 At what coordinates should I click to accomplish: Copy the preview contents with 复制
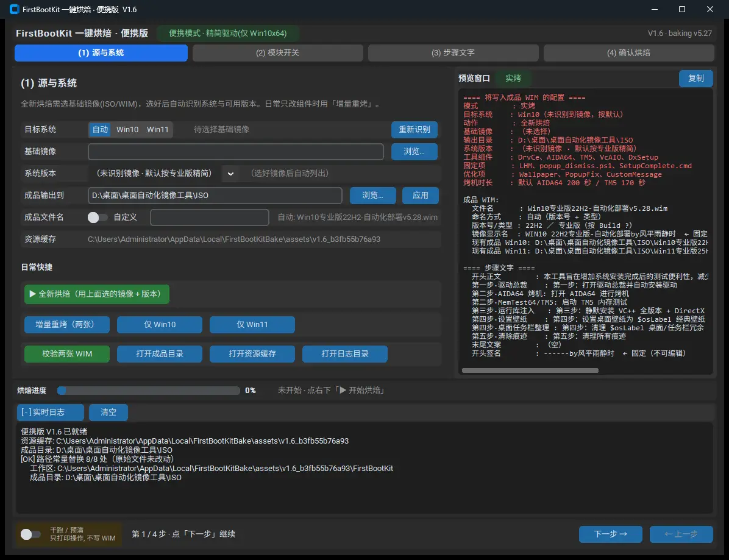coord(695,79)
